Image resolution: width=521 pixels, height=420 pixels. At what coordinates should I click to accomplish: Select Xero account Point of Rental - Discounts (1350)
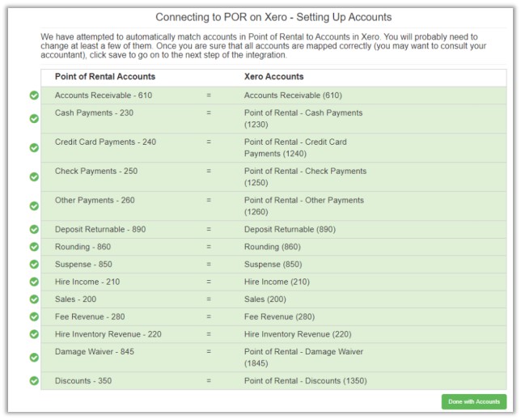(x=305, y=381)
